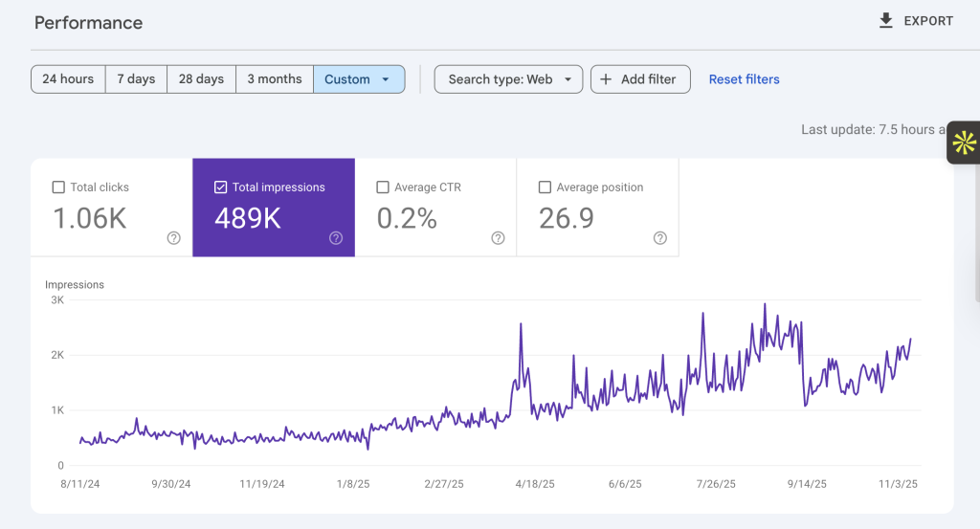Click the 1K y-axis label
The width and height of the screenshot is (980, 529).
point(57,410)
